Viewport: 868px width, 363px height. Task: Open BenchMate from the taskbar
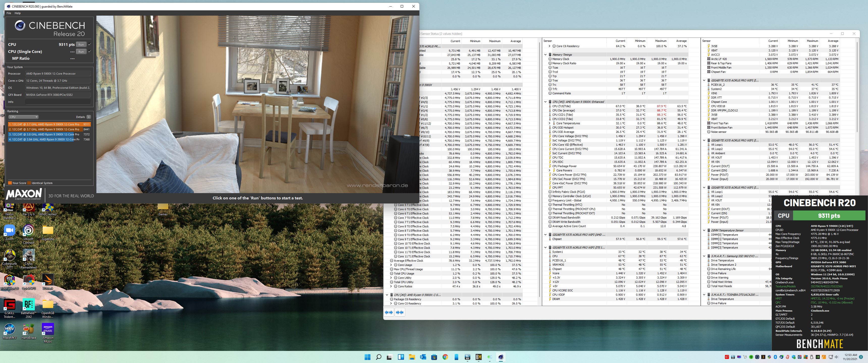click(478, 357)
